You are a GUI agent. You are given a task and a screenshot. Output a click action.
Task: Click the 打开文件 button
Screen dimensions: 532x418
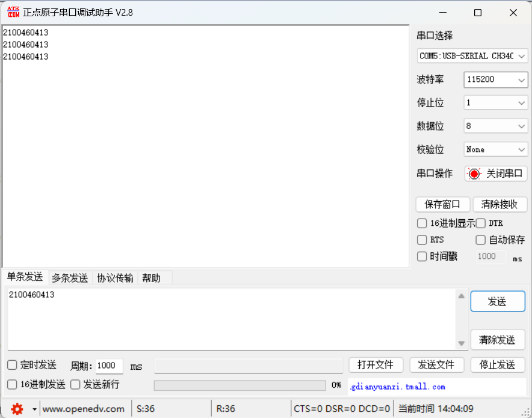tap(376, 366)
